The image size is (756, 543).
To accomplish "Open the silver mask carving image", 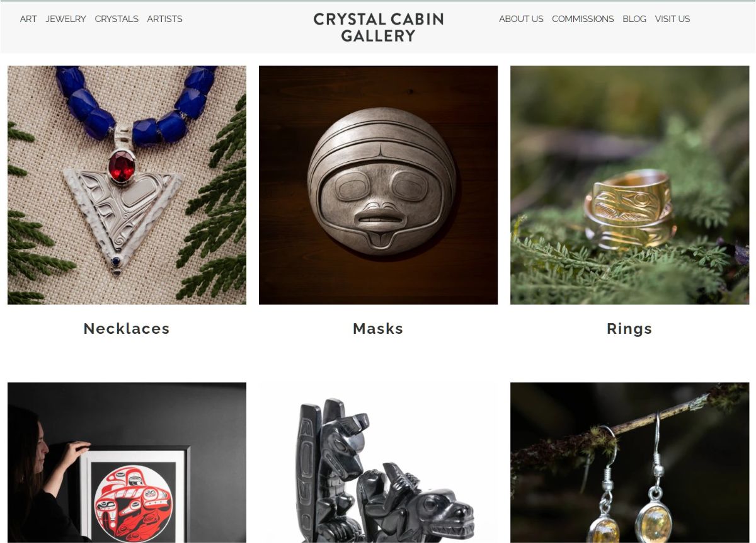I will click(x=378, y=185).
